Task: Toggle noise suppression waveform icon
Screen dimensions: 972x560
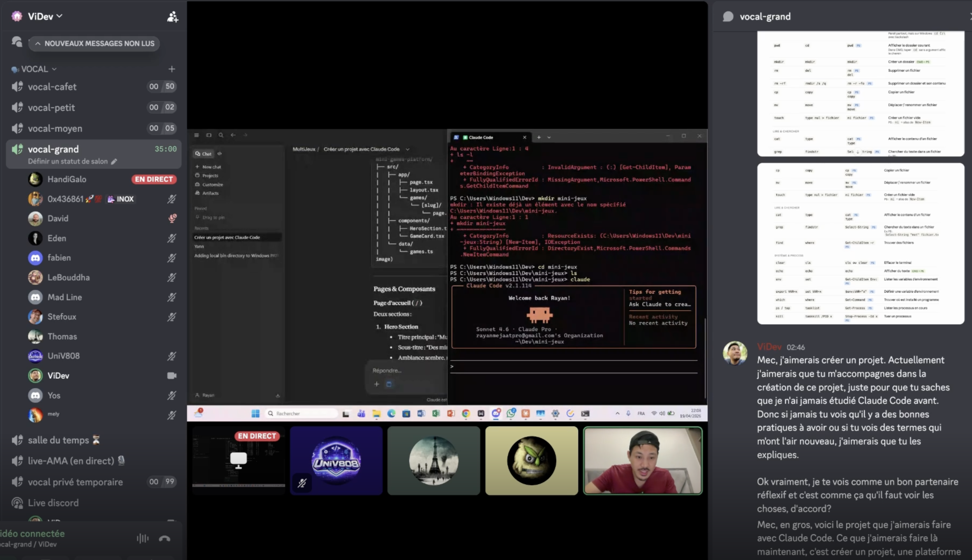Action: (x=142, y=539)
